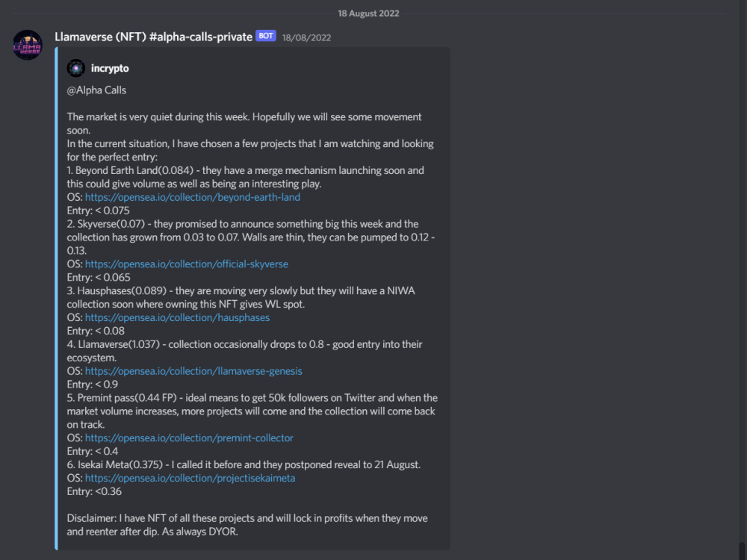Viewport: 747px width, 560px height.
Task: Open the premint-collector OpenSea link
Action: click(189, 438)
